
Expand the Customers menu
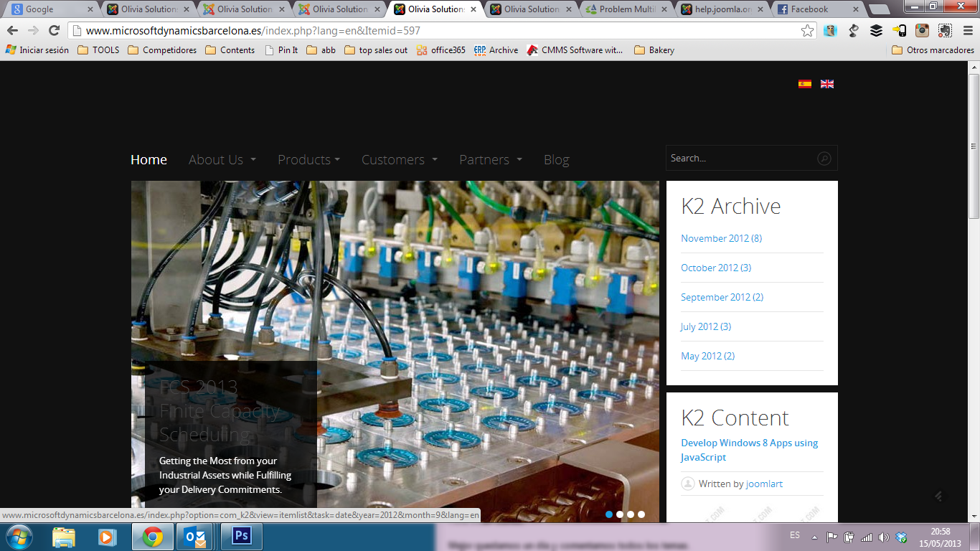[400, 160]
